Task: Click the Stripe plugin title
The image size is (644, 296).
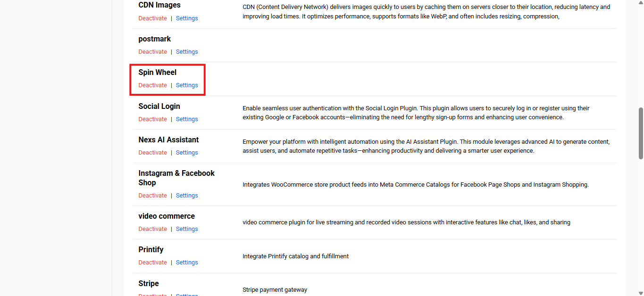Action: pyautogui.click(x=149, y=284)
